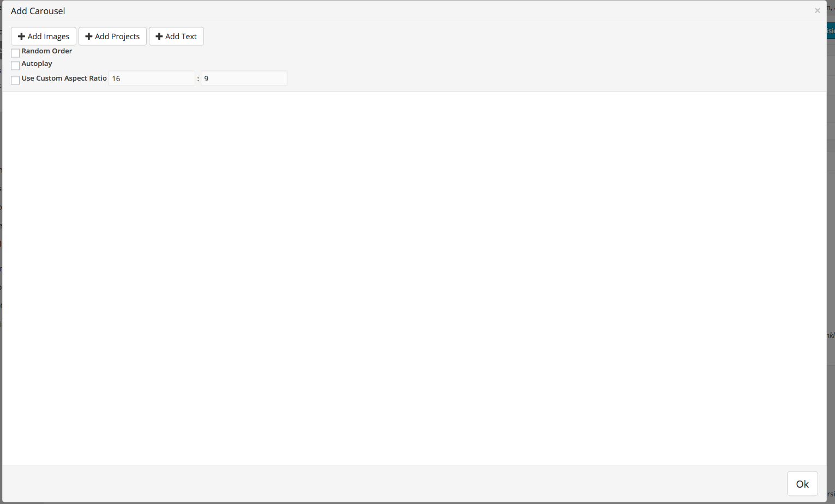Focus the aspect ratio height field showing 9
Viewport: 835px width, 504px height.
click(x=243, y=78)
